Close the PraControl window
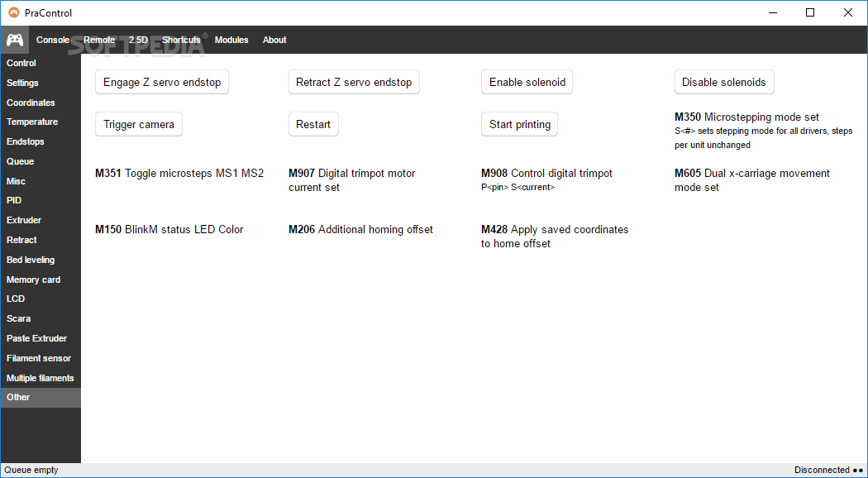The height and width of the screenshot is (478, 868). [x=847, y=12]
